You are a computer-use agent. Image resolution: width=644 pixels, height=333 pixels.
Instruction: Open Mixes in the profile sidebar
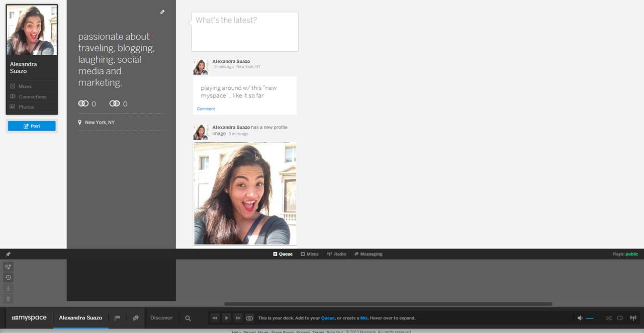25,86
